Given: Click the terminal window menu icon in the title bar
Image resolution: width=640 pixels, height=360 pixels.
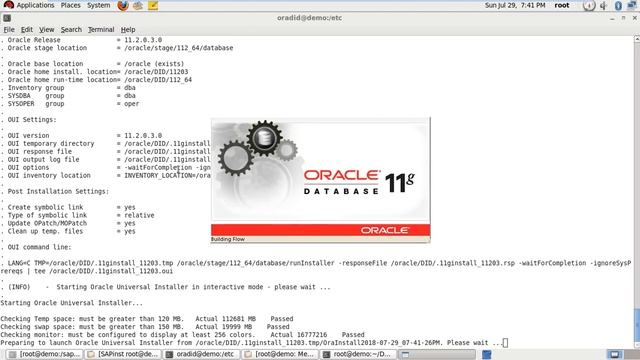Looking at the screenshot, I should click(x=7, y=18).
